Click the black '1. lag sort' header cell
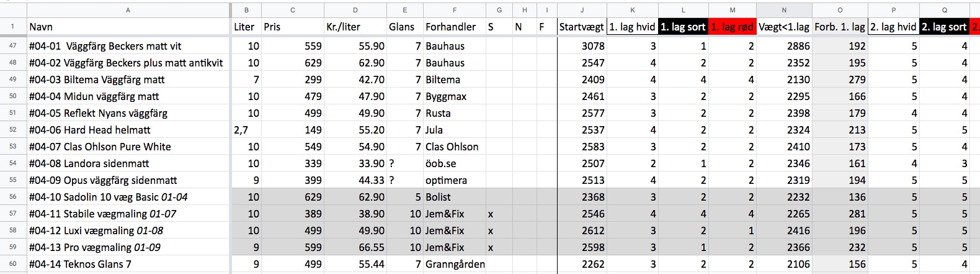The height and width of the screenshot is (274, 980). tap(683, 27)
